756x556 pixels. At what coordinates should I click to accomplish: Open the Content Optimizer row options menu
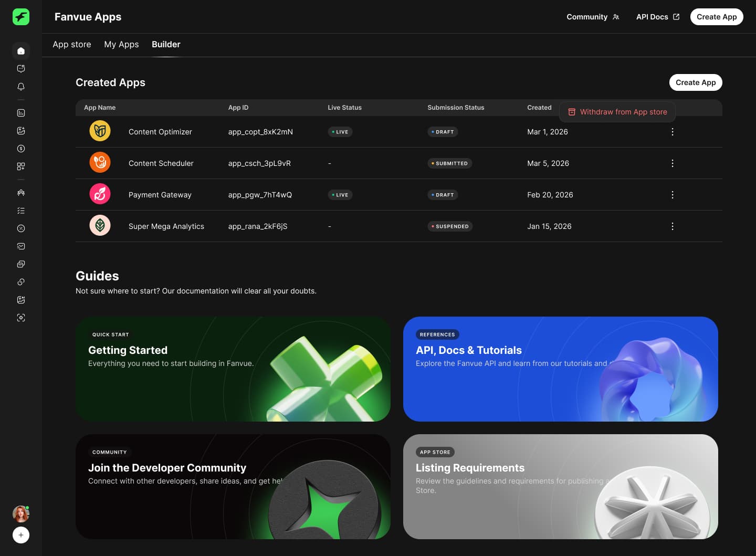point(673,132)
